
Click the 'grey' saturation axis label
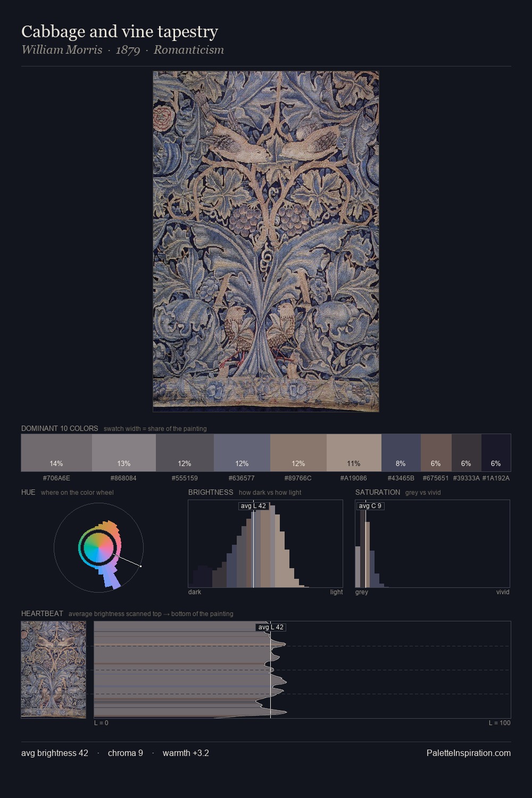[362, 592]
